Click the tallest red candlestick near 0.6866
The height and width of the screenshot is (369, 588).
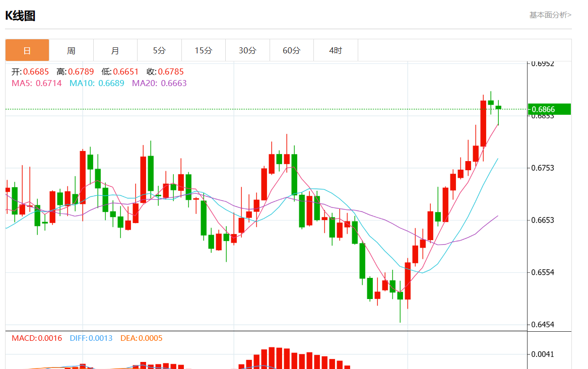(483, 123)
